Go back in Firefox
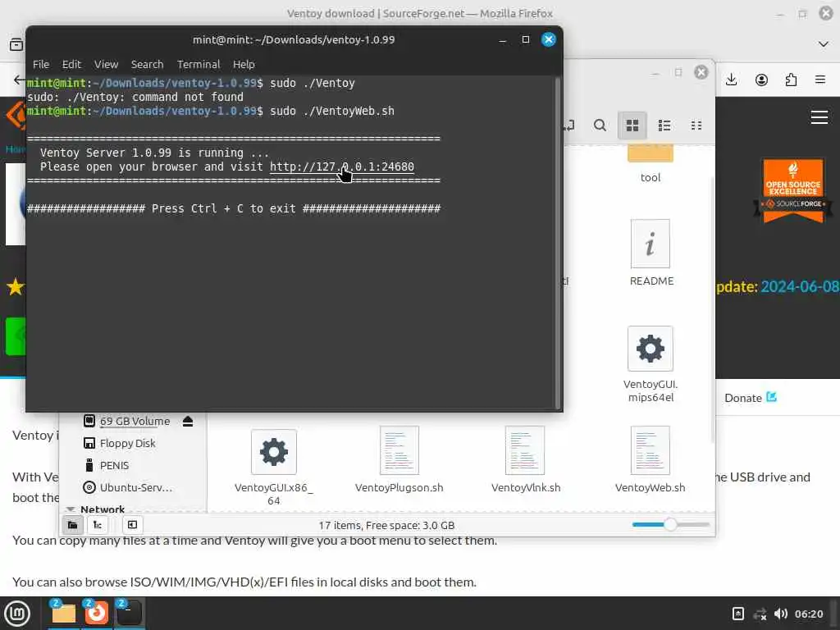 click(x=18, y=80)
